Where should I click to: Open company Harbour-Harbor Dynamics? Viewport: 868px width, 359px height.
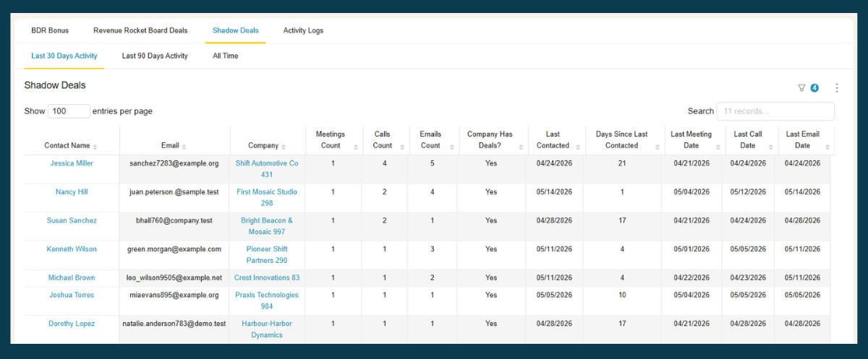pyautogui.click(x=267, y=329)
